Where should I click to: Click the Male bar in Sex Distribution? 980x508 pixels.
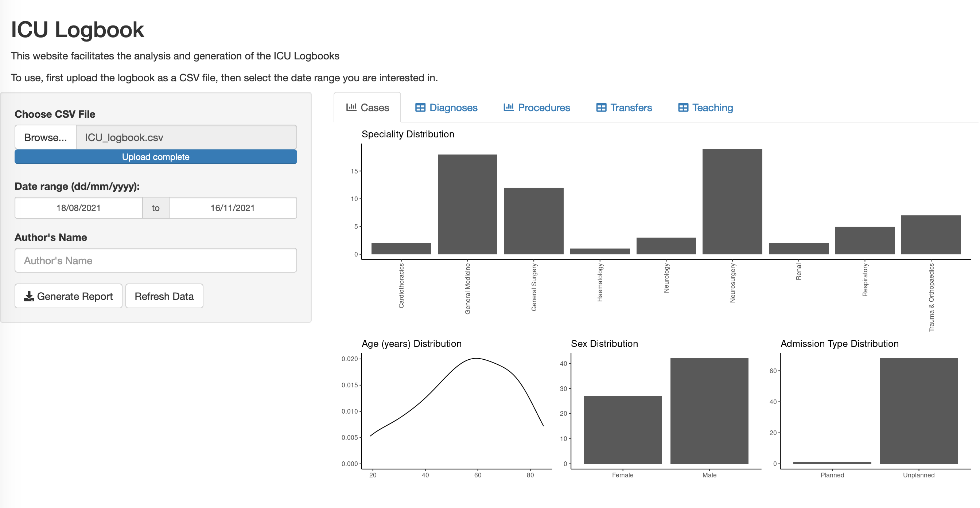[x=709, y=411]
